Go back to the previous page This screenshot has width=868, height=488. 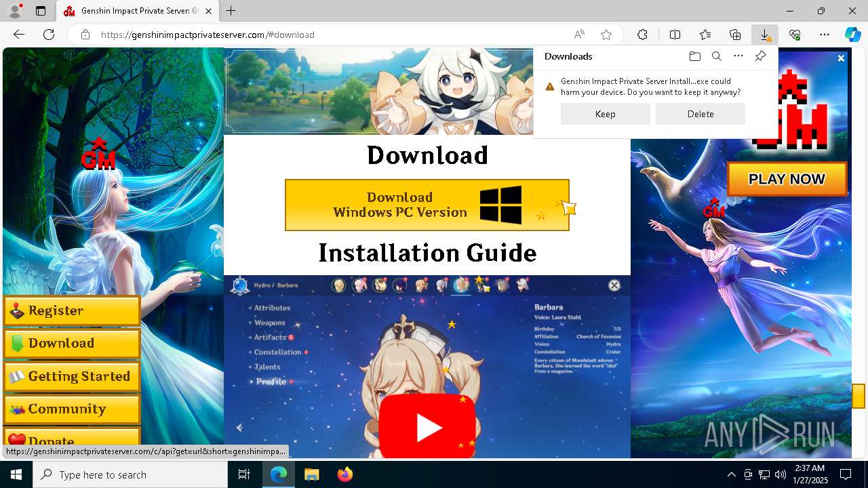[19, 35]
